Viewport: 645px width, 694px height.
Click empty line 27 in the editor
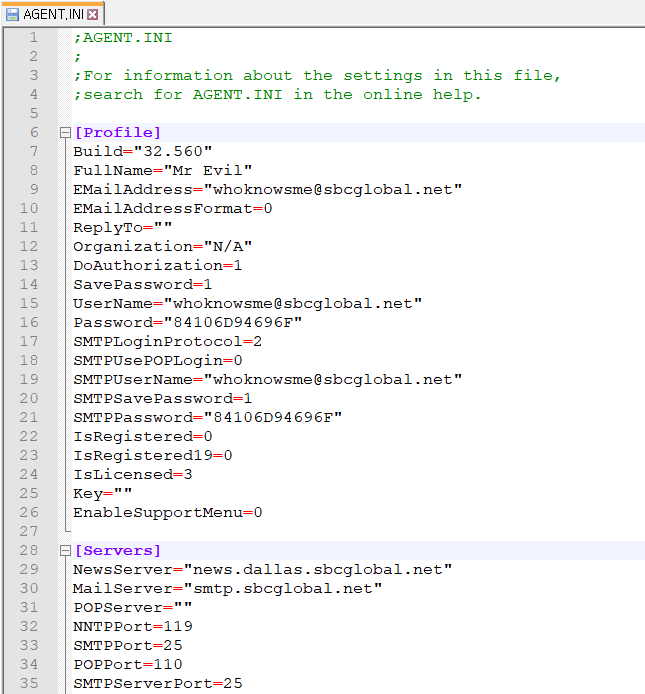click(x=358, y=531)
